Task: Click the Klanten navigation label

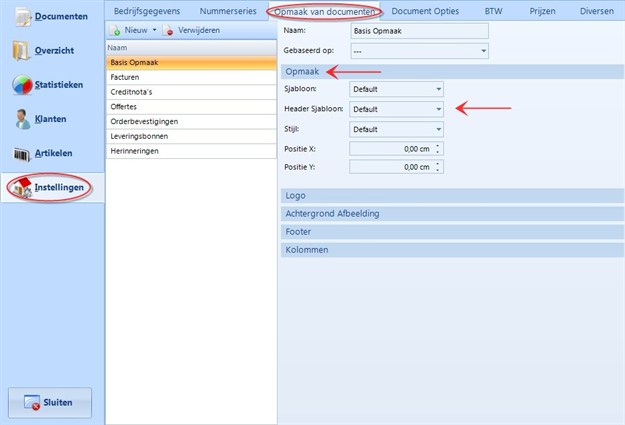Action: click(51, 119)
